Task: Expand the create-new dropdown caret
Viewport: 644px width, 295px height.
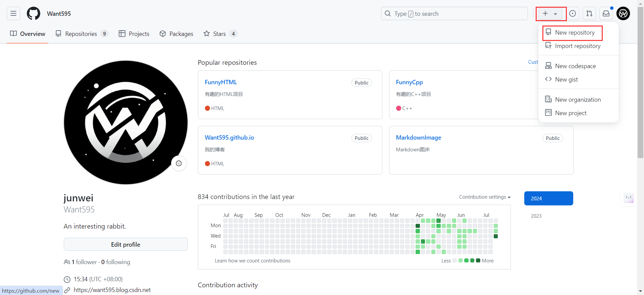Action: (x=555, y=14)
